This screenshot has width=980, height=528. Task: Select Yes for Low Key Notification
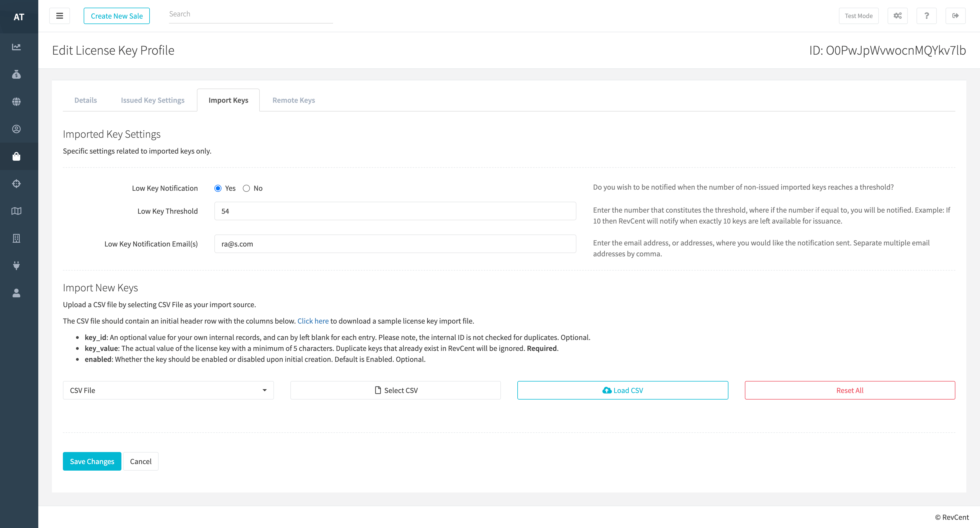click(x=218, y=188)
